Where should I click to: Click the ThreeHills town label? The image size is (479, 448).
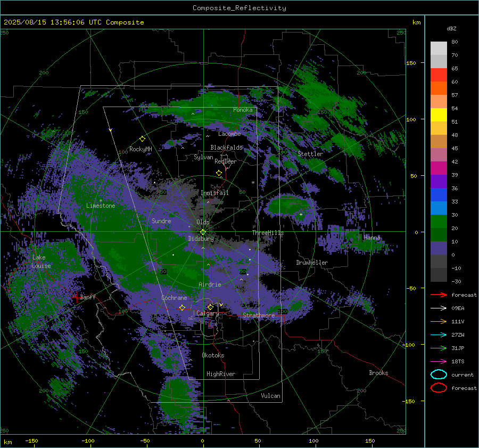(x=268, y=233)
